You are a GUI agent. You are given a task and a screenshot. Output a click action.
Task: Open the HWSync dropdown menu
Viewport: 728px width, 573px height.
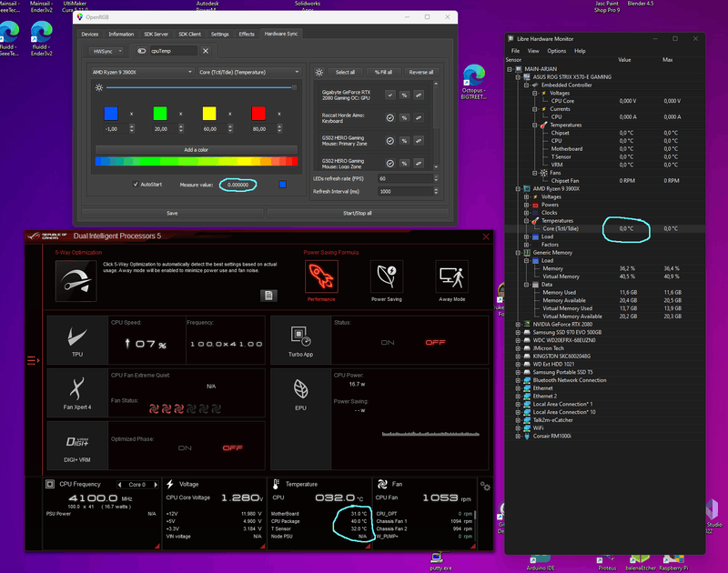[106, 51]
